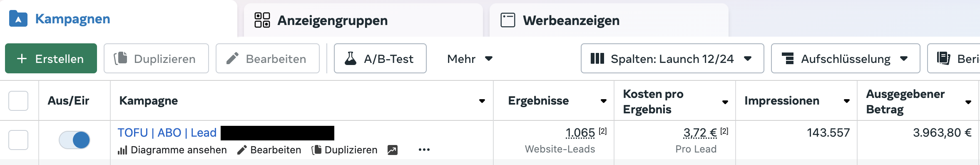980x165 pixels.
Task: Open the trending-arrow chart icon in campaign row
Action: (x=392, y=150)
